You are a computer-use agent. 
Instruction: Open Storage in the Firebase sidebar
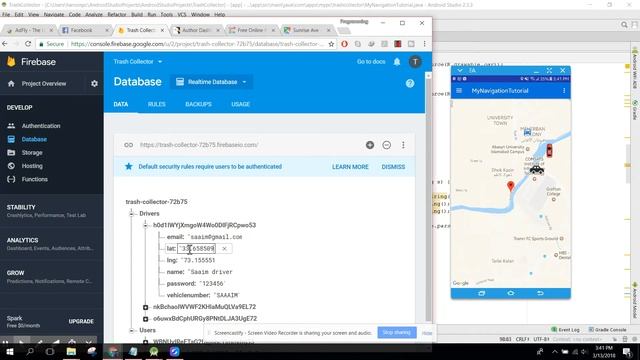click(32, 153)
